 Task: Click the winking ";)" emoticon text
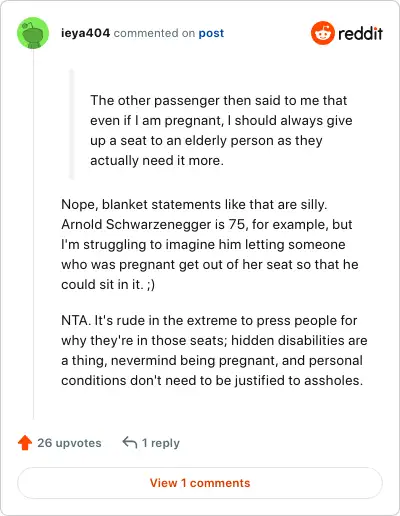click(150, 285)
